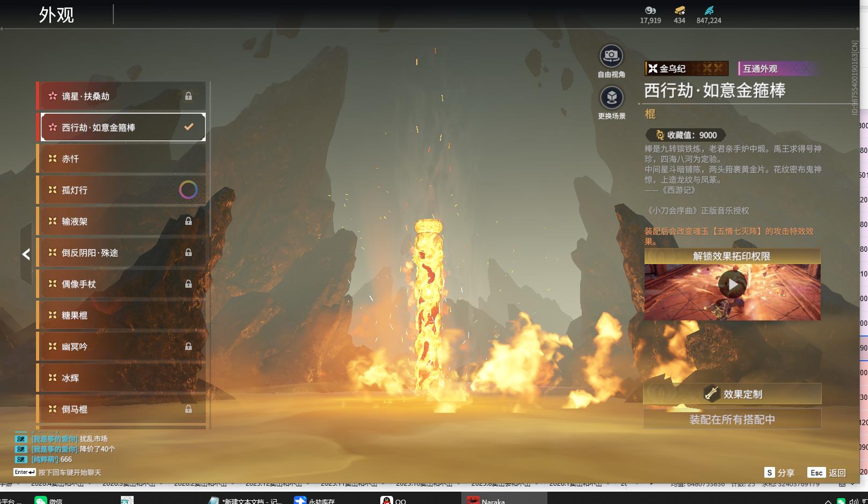Click the rainbow ring icon on 孤灯行

pos(188,189)
